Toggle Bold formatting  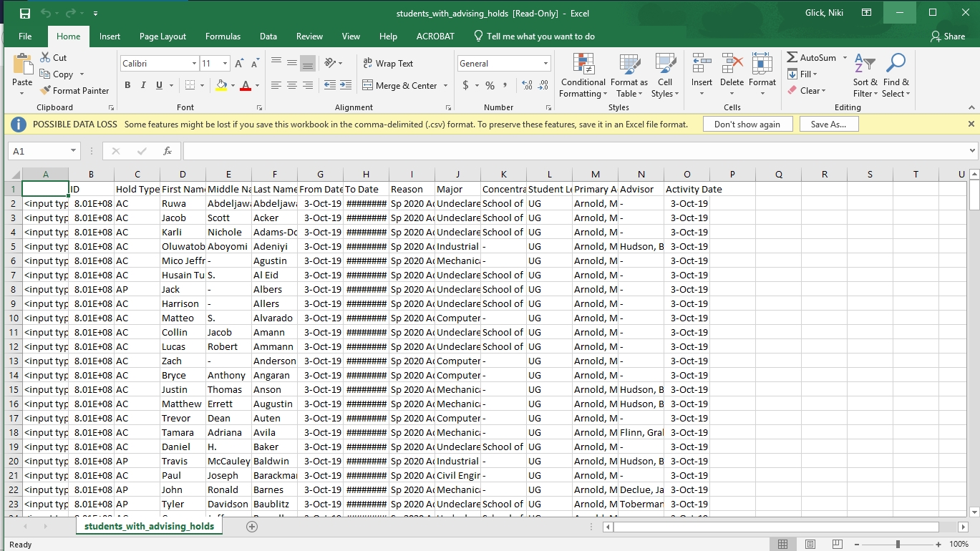coord(127,85)
